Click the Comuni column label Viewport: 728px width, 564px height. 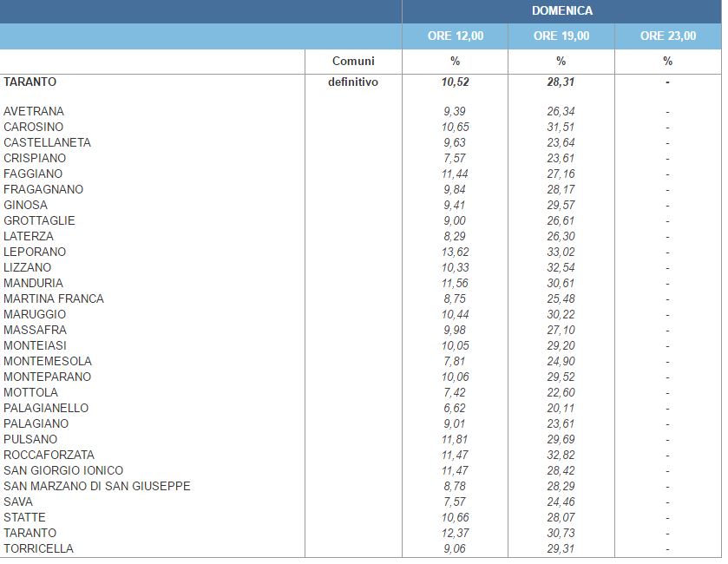pyautogui.click(x=353, y=62)
